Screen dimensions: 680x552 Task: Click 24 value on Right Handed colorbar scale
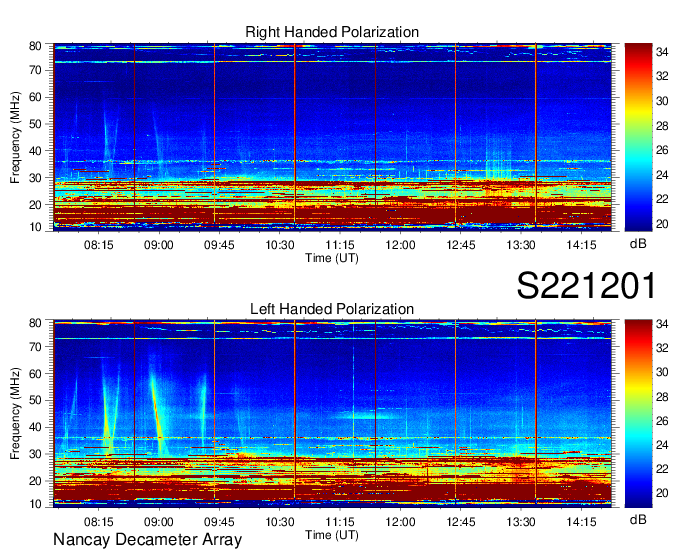662,175
